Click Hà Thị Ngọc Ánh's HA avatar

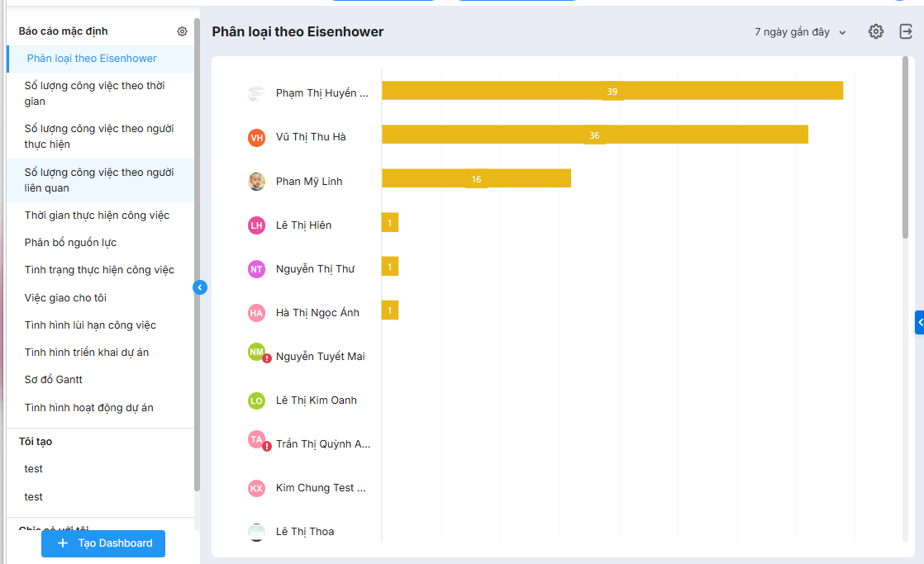(256, 312)
